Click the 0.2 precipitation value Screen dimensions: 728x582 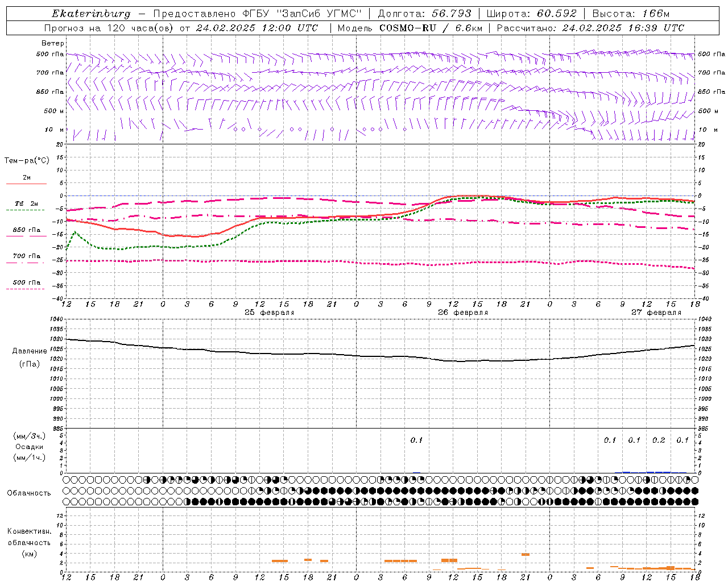click(659, 440)
